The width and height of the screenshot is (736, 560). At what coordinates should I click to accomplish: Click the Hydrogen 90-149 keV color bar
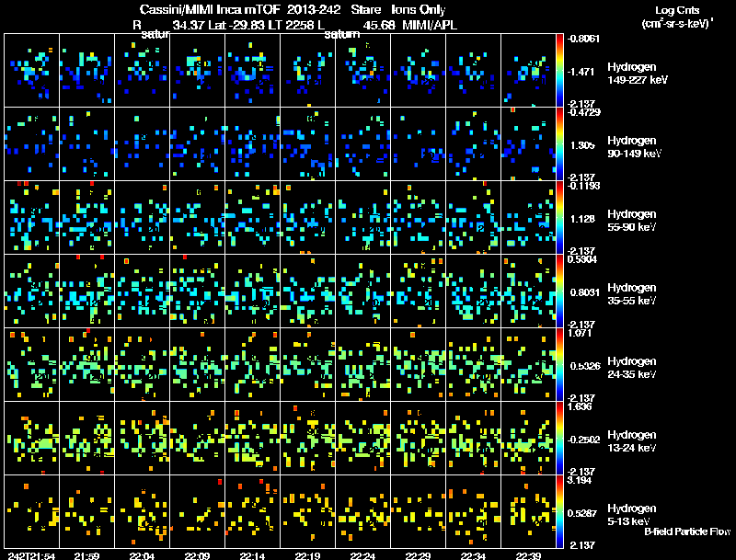[559, 144]
